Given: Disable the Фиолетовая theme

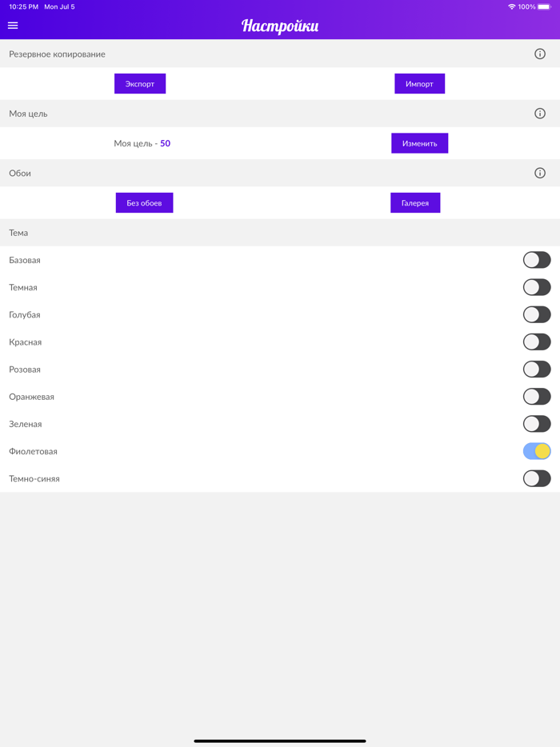Looking at the screenshot, I should (536, 450).
